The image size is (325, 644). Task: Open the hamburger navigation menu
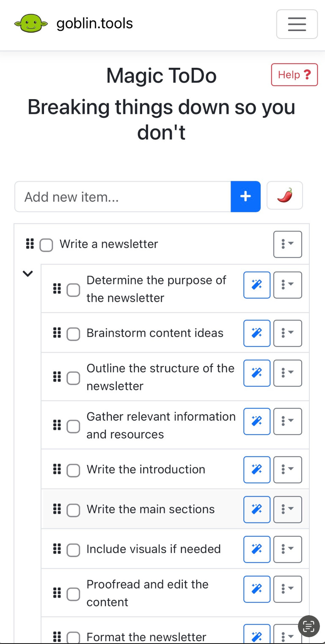click(x=297, y=24)
